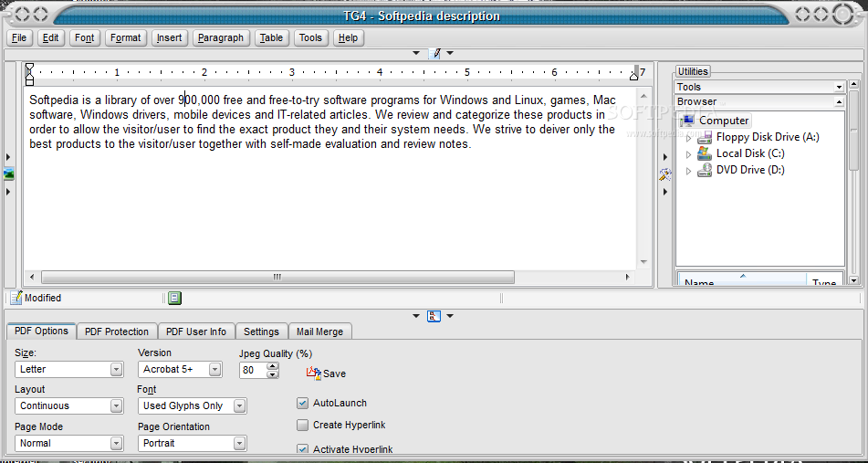Switch to the Mail Merge tab
The width and height of the screenshot is (868, 463).
click(x=320, y=331)
